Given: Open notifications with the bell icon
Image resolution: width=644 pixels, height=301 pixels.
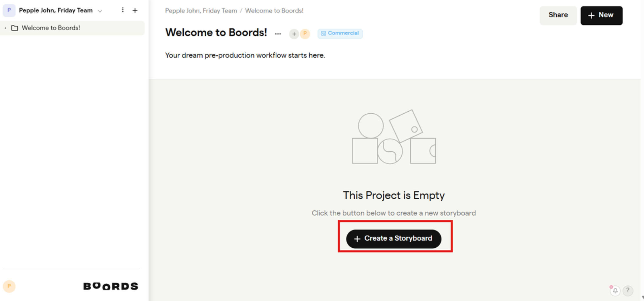Looking at the screenshot, I should [615, 291].
